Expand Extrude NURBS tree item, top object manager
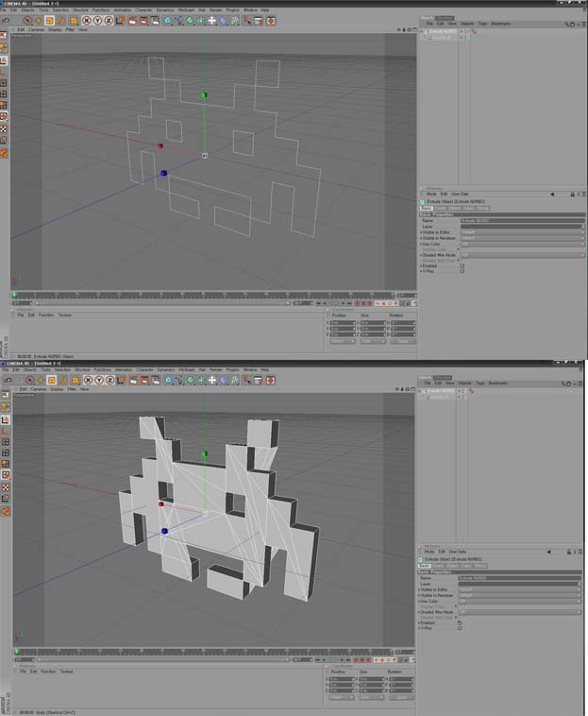 tap(422, 31)
